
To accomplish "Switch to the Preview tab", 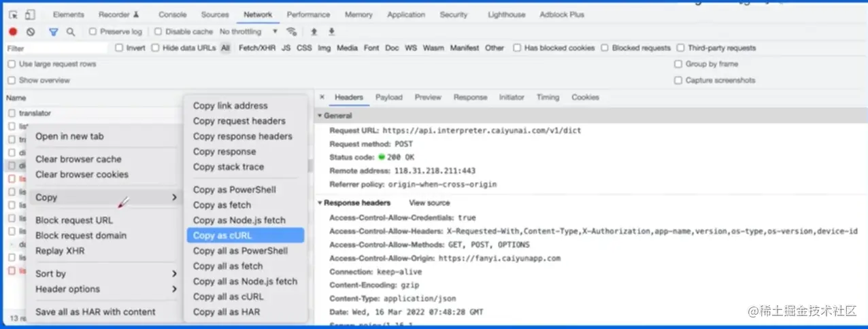I will pos(428,97).
